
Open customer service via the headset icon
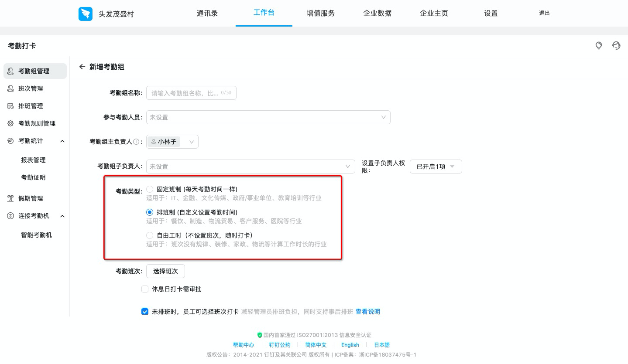click(616, 45)
